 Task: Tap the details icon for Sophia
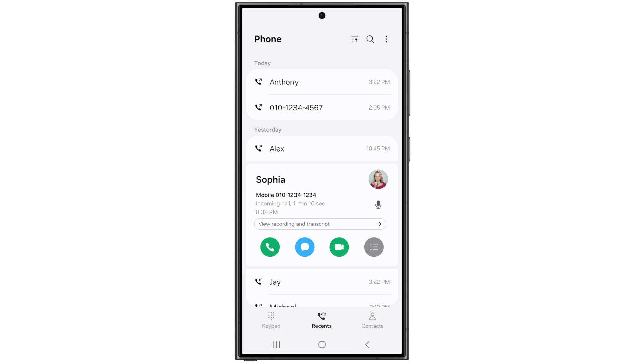pyautogui.click(x=373, y=247)
